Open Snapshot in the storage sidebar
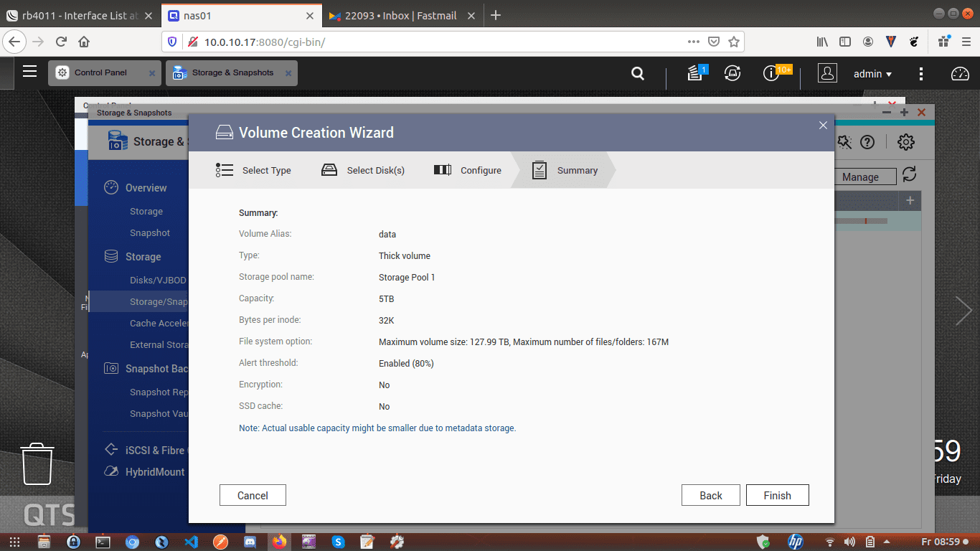Screen dimensions: 980x551 pyautogui.click(x=150, y=233)
